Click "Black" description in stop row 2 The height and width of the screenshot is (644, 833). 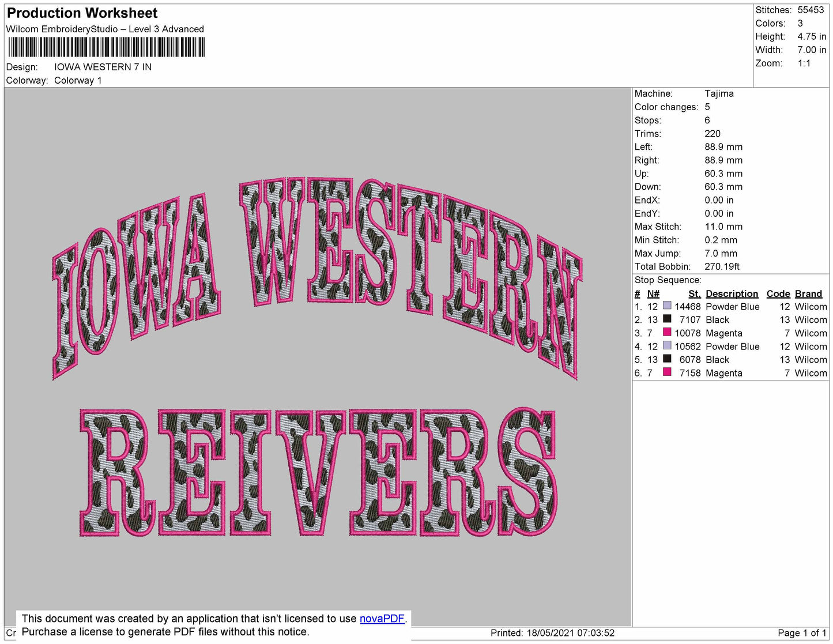tap(718, 320)
